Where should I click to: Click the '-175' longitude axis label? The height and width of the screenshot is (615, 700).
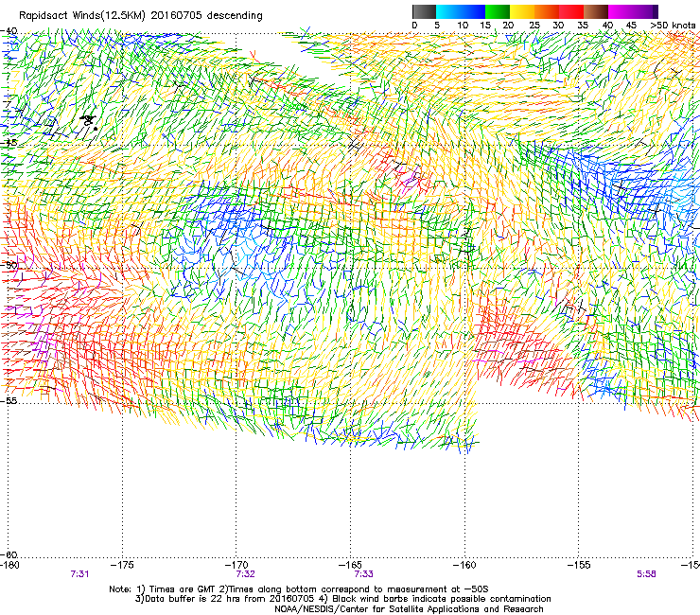(x=122, y=565)
